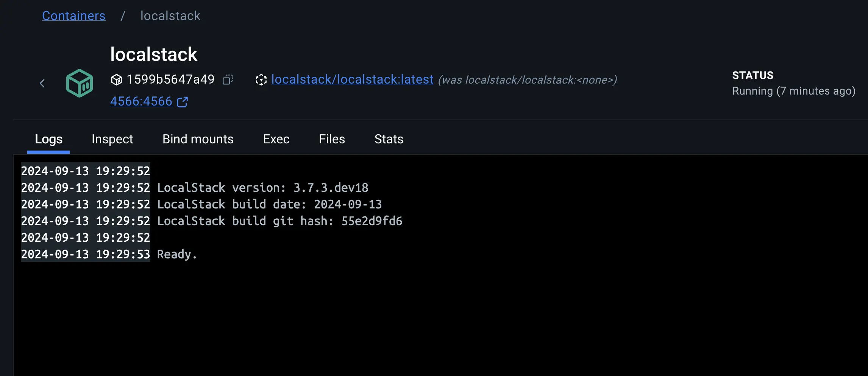Click the image icon before localstack/localstack:latest

click(x=262, y=80)
